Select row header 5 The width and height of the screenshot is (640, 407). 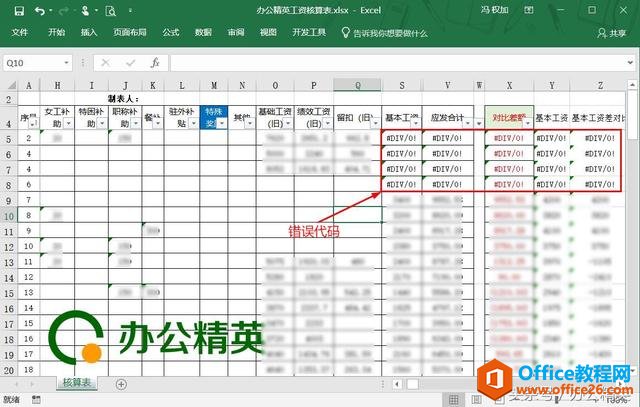coord(9,139)
